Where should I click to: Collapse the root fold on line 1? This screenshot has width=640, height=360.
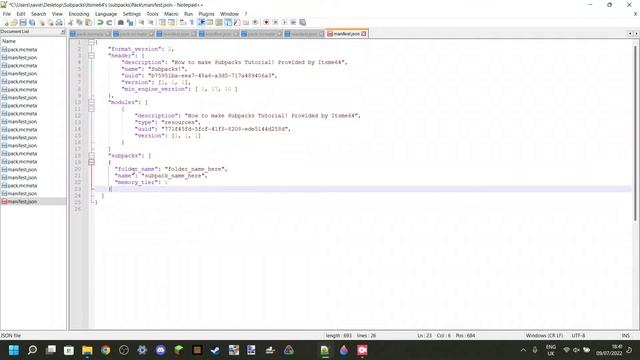pos(91,42)
